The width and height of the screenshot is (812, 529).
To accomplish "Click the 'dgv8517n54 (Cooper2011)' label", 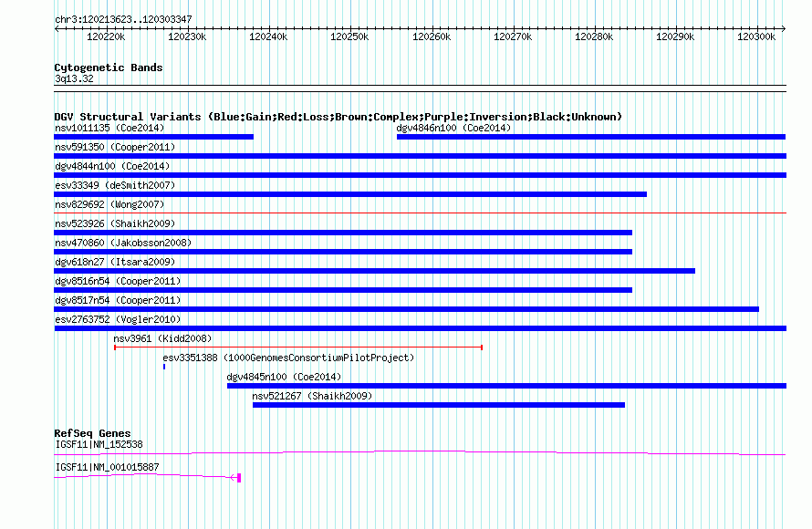I will 118,300.
